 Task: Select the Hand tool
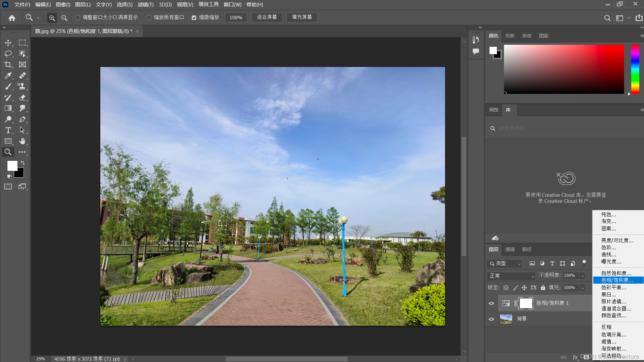click(22, 141)
